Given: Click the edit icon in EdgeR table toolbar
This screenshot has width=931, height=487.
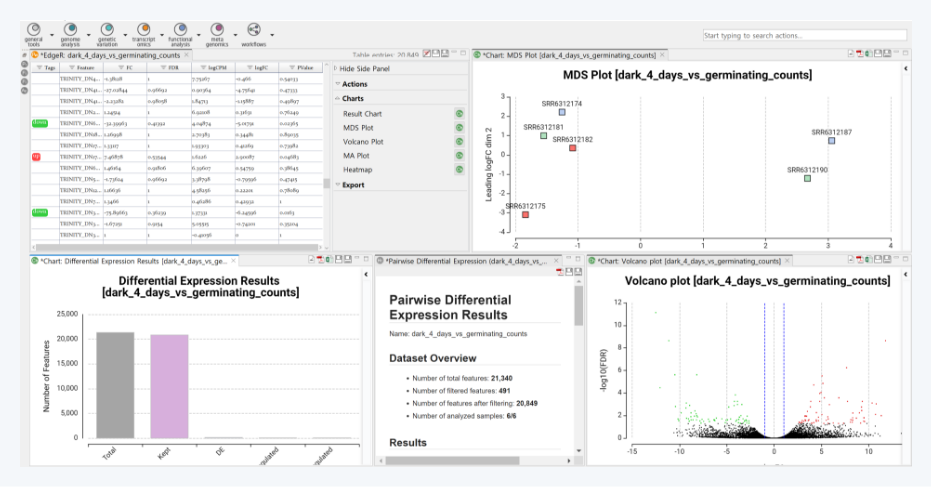Looking at the screenshot, I should click(x=427, y=54).
